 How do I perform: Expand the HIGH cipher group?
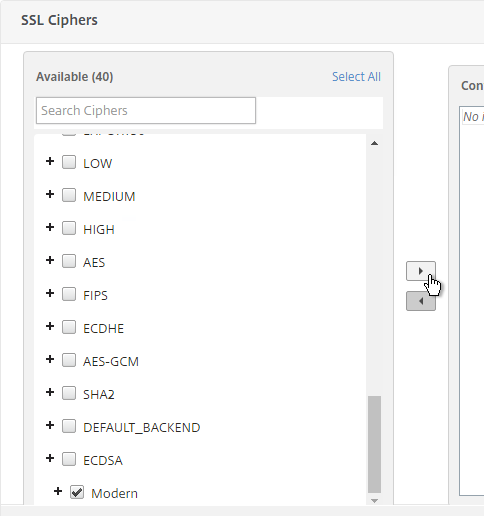pos(50,227)
